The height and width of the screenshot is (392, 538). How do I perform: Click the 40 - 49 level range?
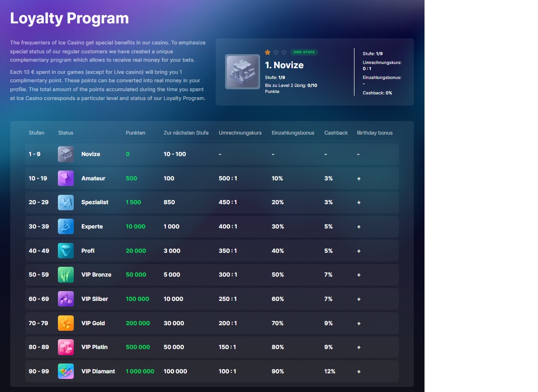point(39,250)
